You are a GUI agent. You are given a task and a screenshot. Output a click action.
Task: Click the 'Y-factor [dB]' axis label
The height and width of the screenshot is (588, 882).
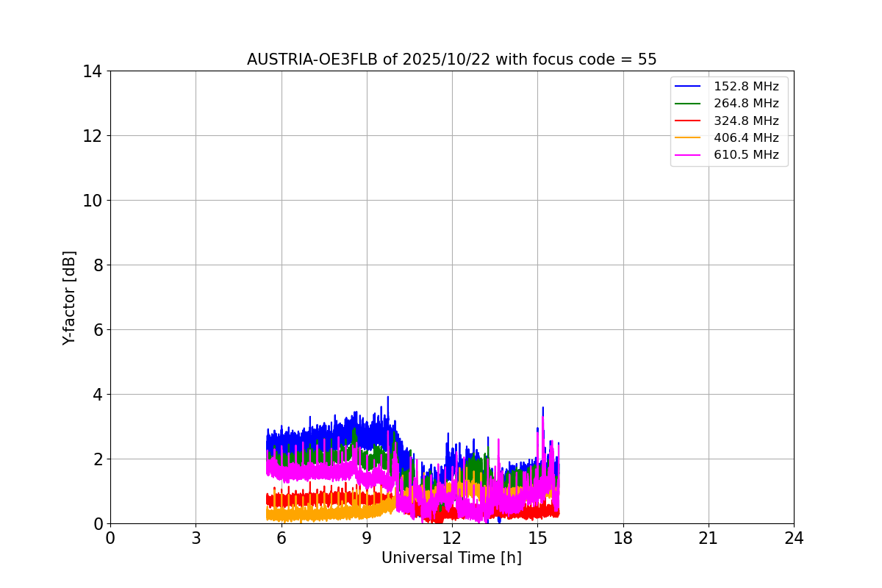[69, 298]
